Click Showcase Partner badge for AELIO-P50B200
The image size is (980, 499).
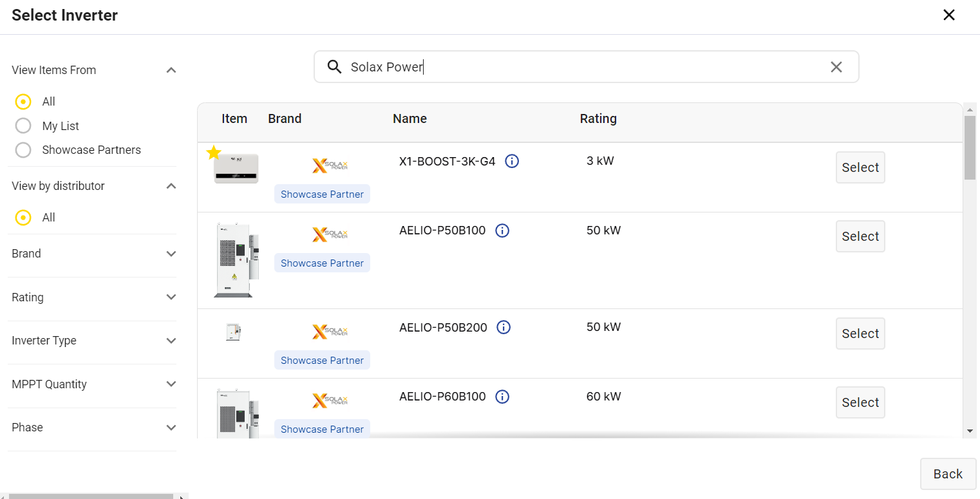[x=322, y=361]
